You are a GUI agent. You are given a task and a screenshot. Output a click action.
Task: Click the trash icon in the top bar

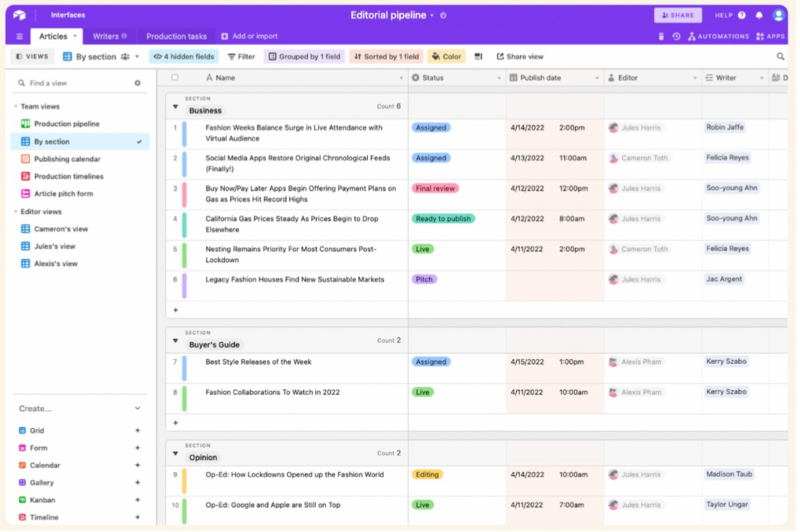[x=660, y=36]
